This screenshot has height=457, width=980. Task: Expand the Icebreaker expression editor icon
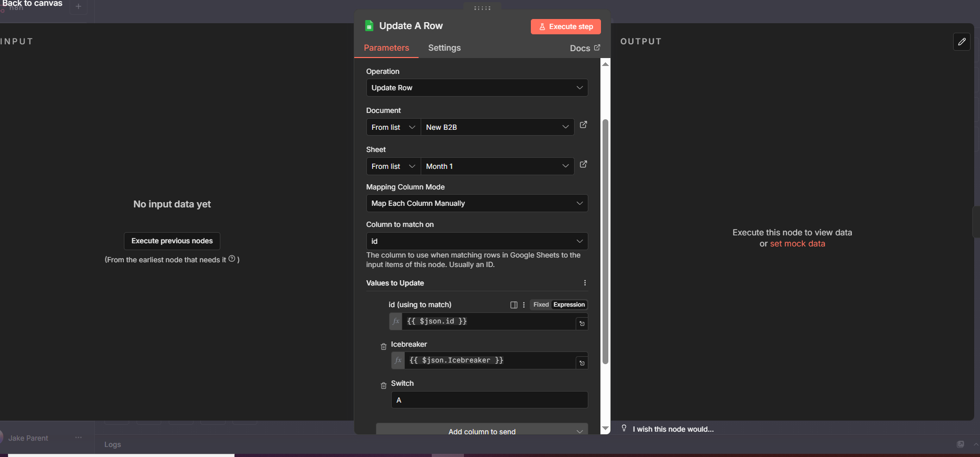582,363
